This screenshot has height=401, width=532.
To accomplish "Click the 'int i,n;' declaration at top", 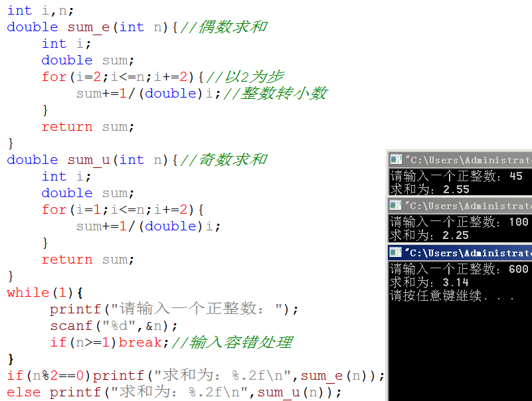I will tap(41, 11).
